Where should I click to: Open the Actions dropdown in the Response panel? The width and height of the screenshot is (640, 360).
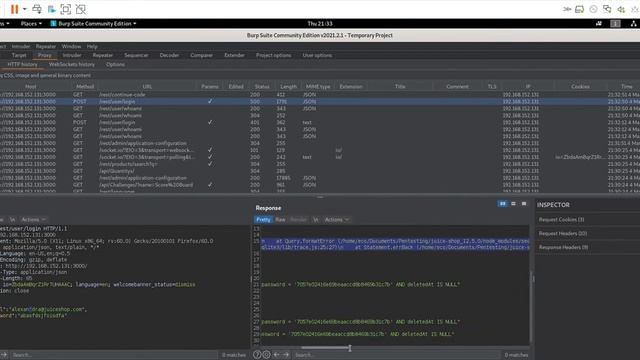[337, 220]
